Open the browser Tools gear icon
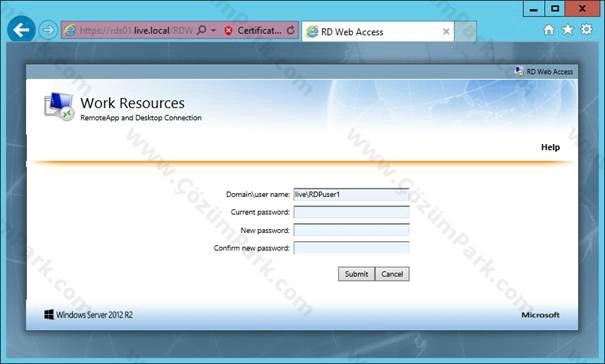 coord(586,29)
